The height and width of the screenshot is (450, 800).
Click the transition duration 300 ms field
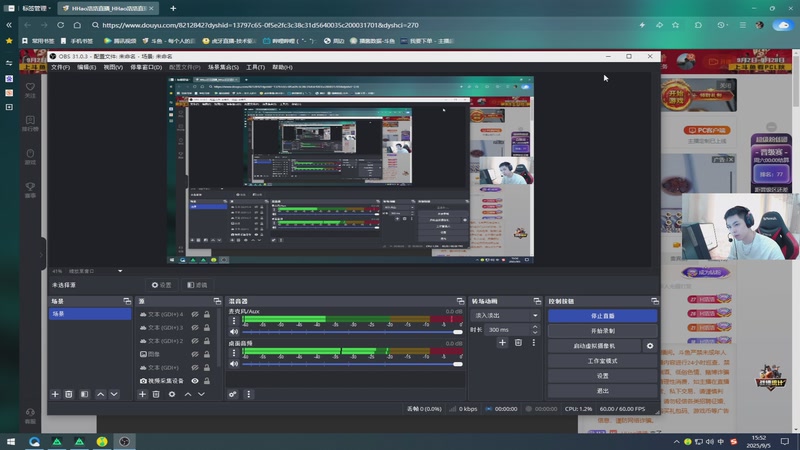507,330
